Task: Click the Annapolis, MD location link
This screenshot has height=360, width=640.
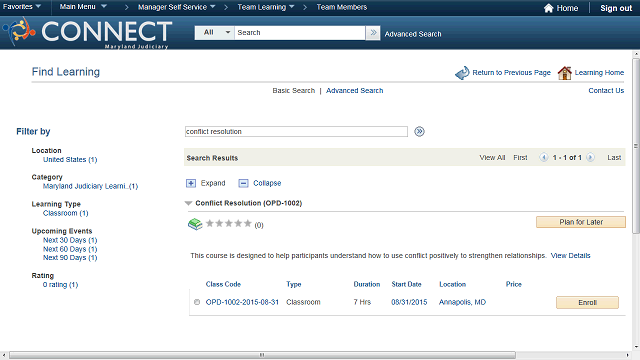Action: [462, 302]
